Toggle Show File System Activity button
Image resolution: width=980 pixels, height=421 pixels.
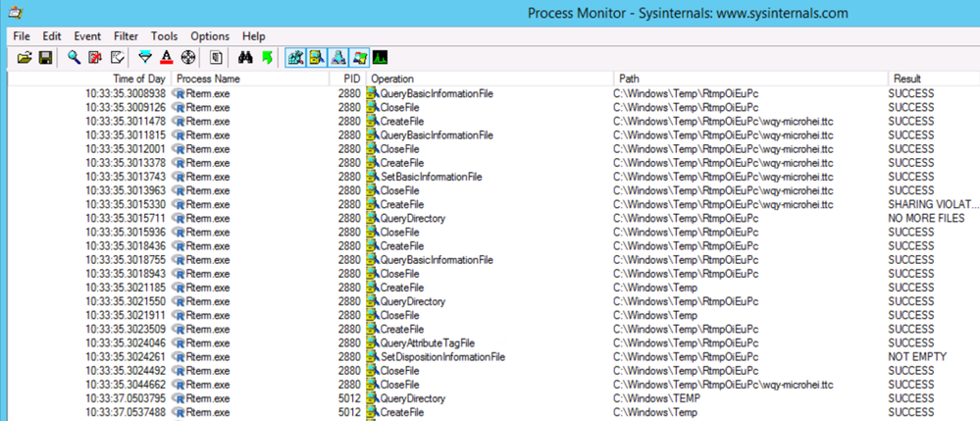point(317,58)
